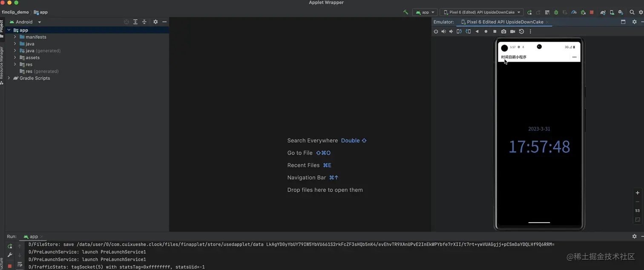644x270 pixels.
Task: Open the Profiler gauge icon
Action: tap(574, 12)
